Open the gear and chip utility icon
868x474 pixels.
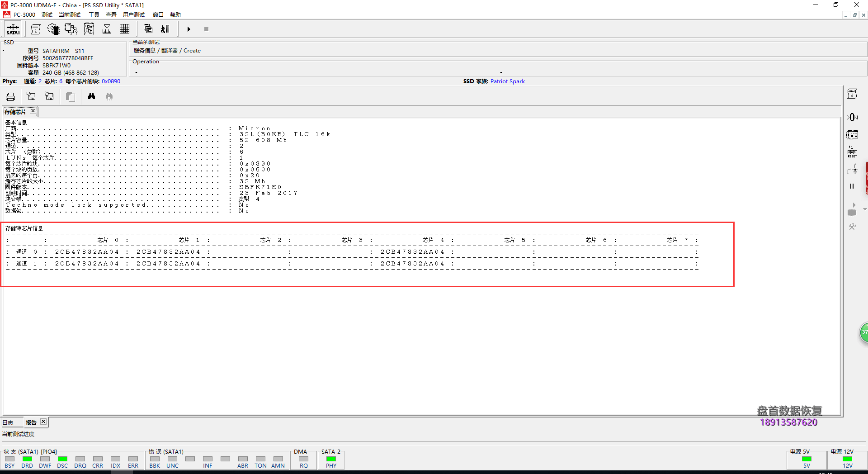coord(53,29)
